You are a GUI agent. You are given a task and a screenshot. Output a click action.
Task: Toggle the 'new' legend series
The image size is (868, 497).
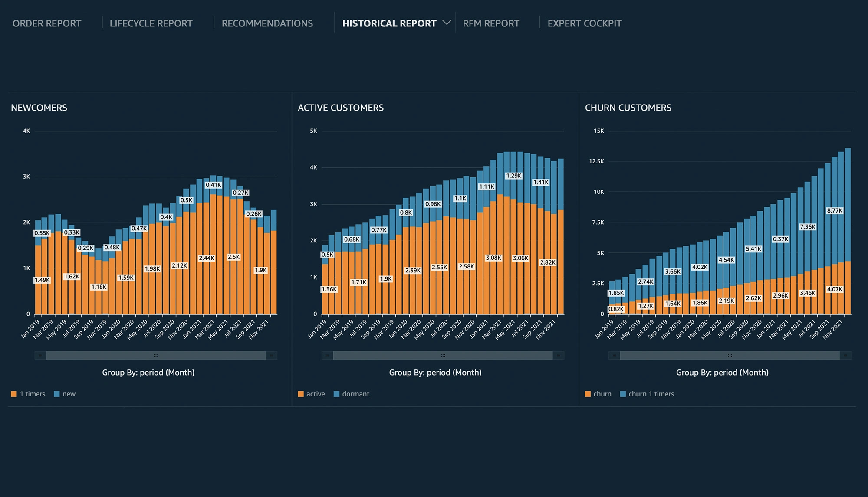pyautogui.click(x=69, y=394)
